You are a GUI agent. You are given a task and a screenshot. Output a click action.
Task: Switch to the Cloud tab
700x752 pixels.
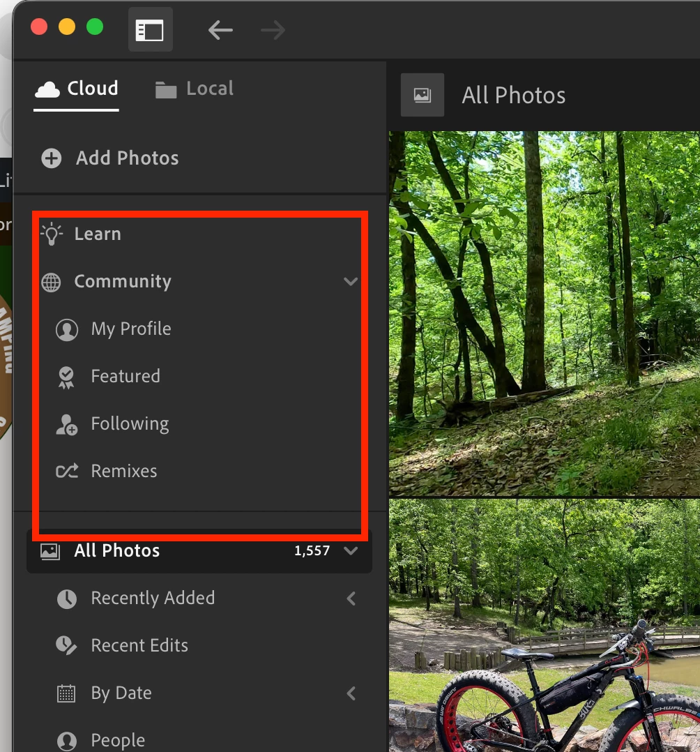pyautogui.click(x=76, y=89)
